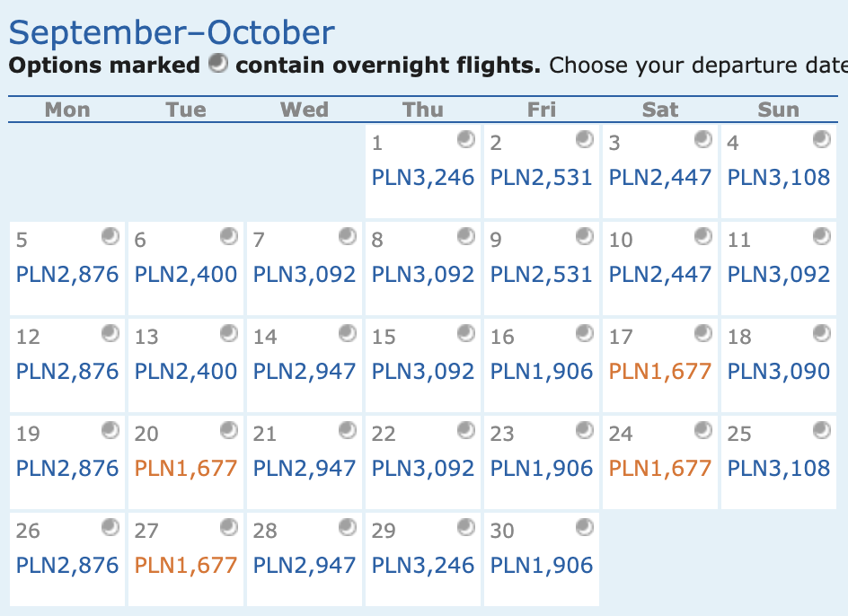Image resolution: width=848 pixels, height=616 pixels.
Task: Click the overnight moon icon on day 7
Action: coord(348,236)
